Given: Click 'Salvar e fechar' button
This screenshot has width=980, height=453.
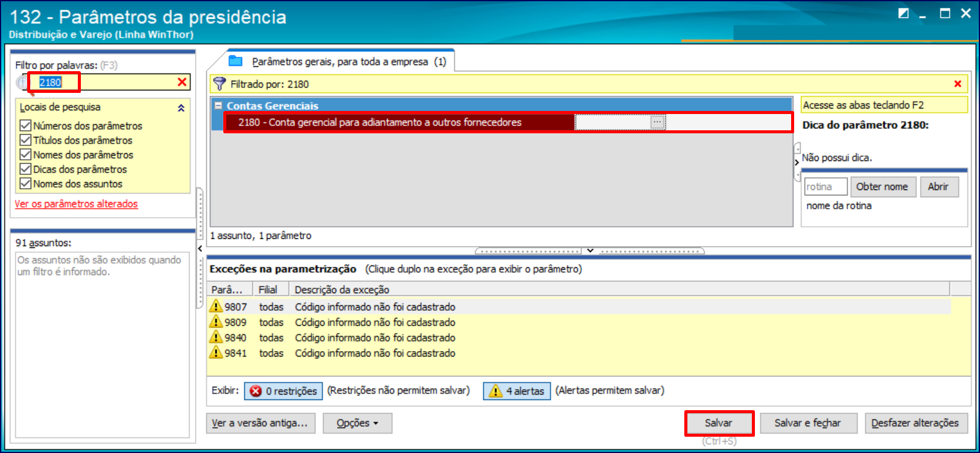Looking at the screenshot, I should coord(807,423).
